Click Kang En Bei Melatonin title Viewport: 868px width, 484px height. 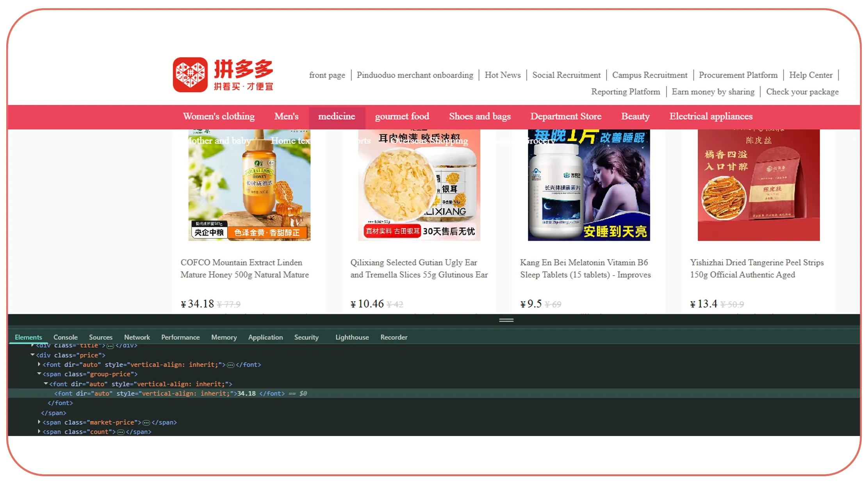coord(585,269)
